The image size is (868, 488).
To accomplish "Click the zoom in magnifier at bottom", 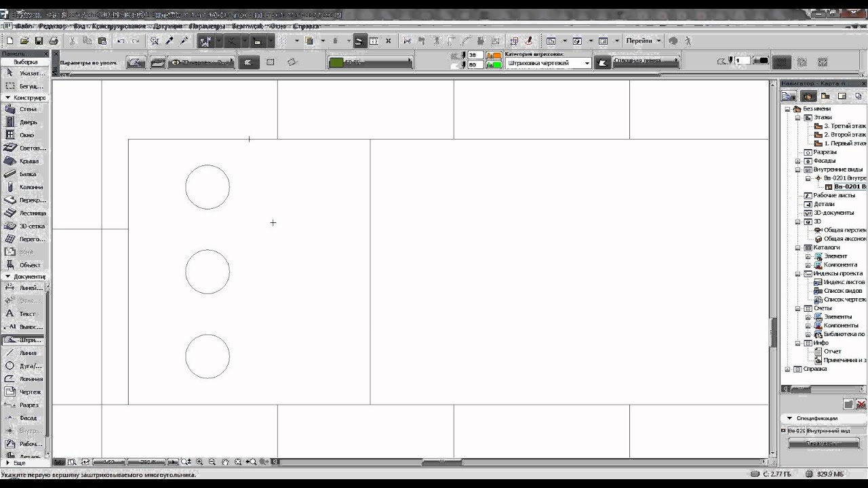I will [199, 462].
